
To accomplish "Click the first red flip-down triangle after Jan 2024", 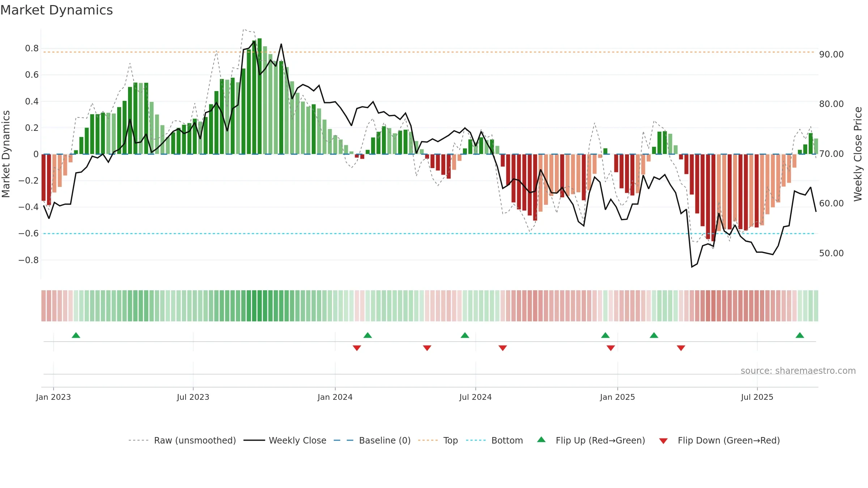I will pos(357,348).
